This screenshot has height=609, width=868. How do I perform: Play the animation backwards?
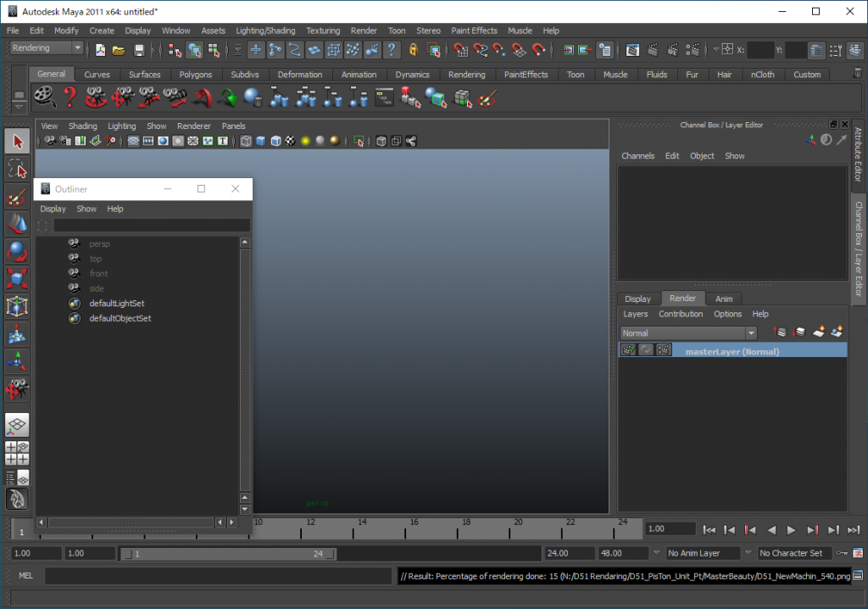tap(771, 530)
